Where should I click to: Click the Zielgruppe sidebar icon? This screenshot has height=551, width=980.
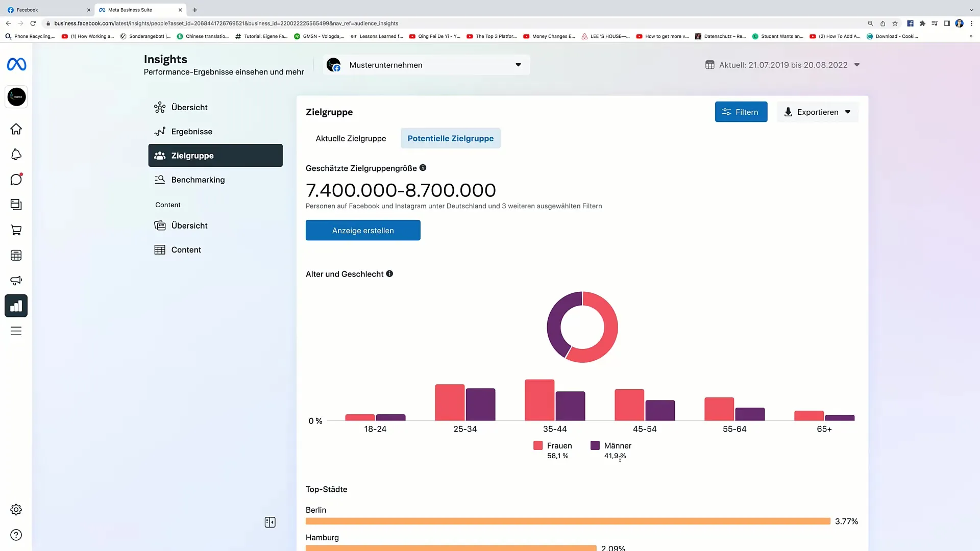[160, 156]
